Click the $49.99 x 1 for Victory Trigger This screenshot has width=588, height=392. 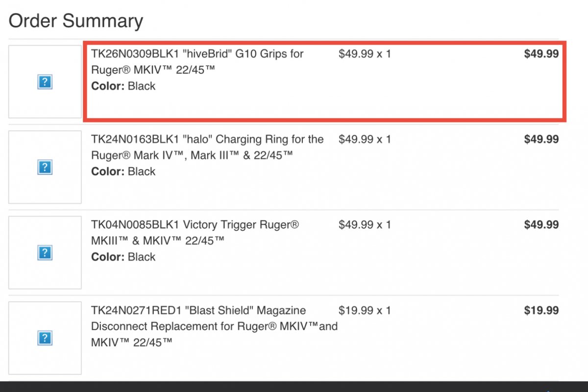point(365,225)
